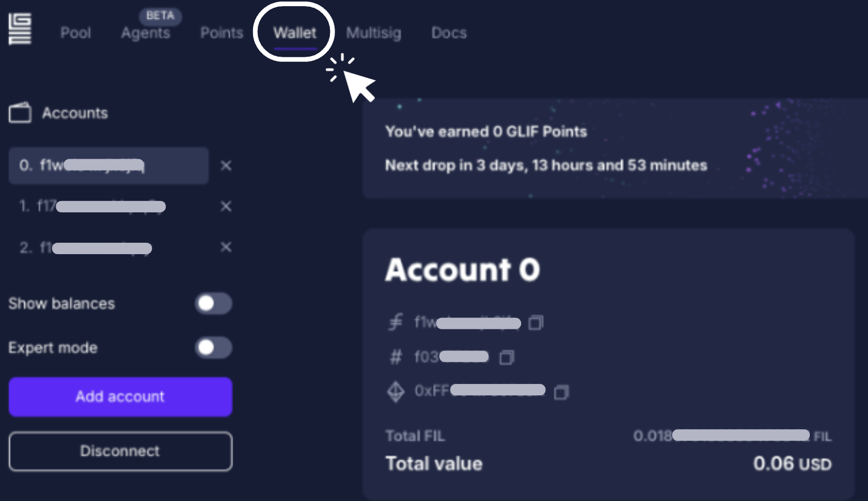868x501 pixels.
Task: Toggle the Show balances switch
Action: [213, 304]
